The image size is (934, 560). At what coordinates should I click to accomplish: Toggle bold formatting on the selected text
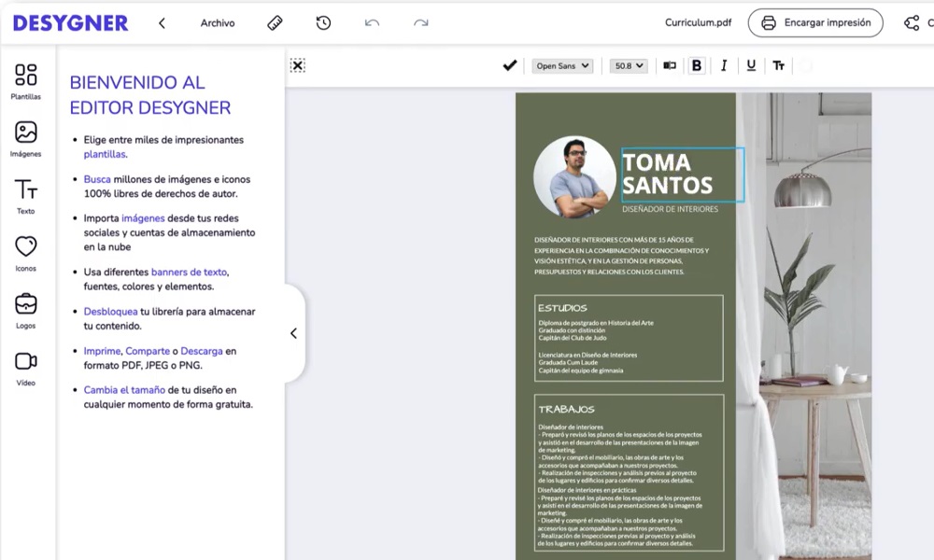[x=697, y=65]
